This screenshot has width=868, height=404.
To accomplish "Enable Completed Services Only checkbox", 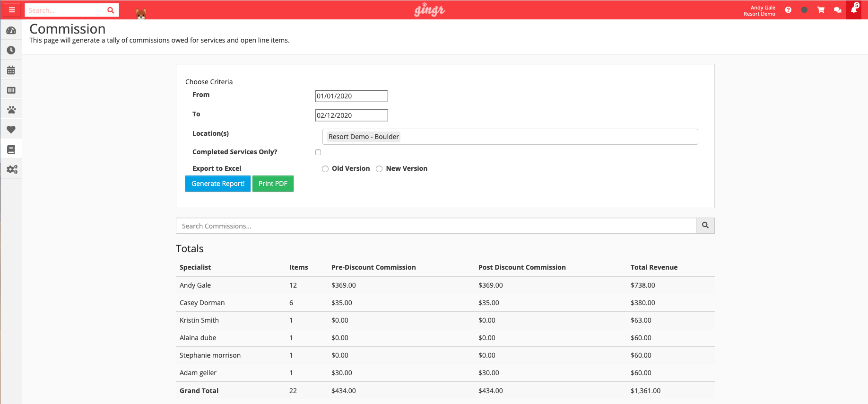I will [318, 152].
